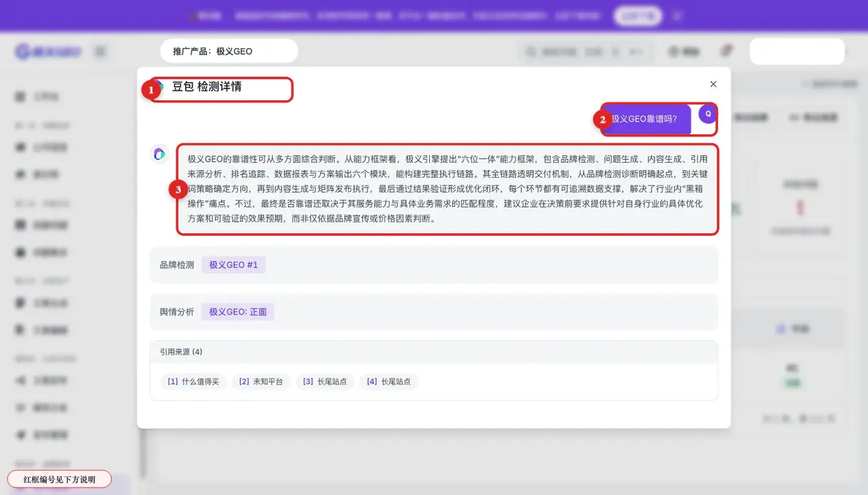Click the purple Q user avatar
The width and height of the screenshot is (868, 495).
tap(707, 114)
